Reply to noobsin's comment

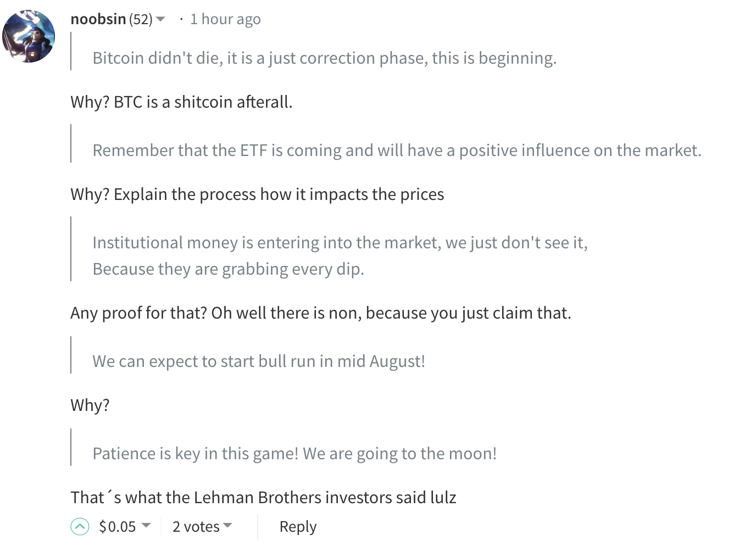pyautogui.click(x=298, y=527)
